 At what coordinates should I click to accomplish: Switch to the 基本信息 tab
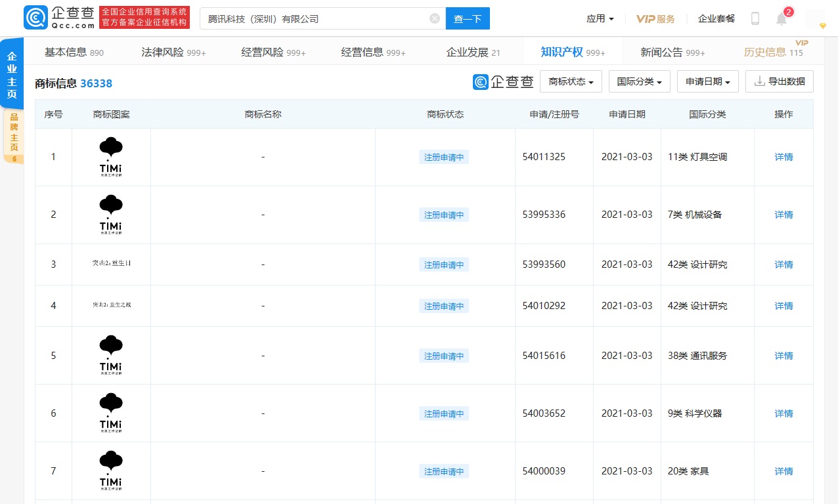point(74,52)
